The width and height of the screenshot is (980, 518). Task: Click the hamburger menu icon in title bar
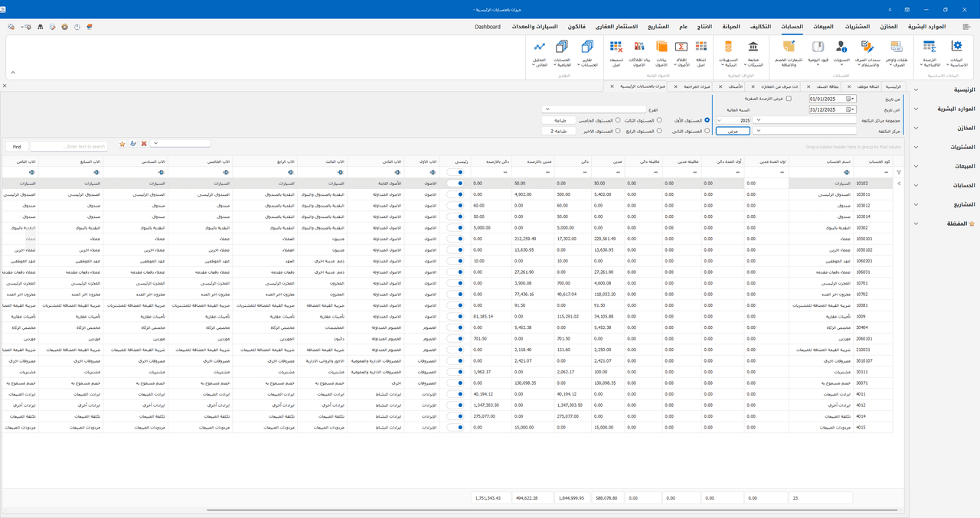pos(967,27)
